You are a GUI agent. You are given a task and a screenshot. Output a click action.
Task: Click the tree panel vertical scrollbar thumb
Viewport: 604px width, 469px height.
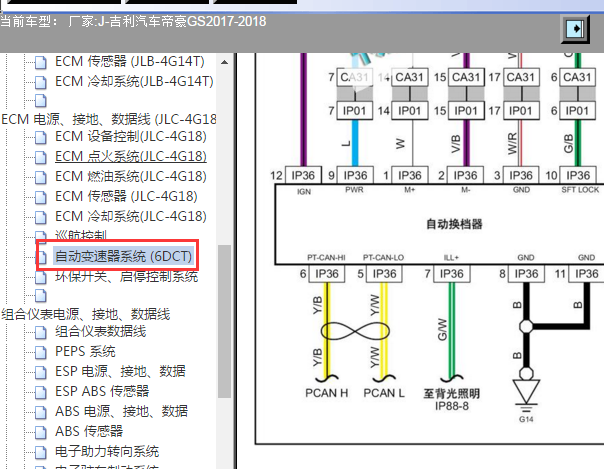point(224,322)
